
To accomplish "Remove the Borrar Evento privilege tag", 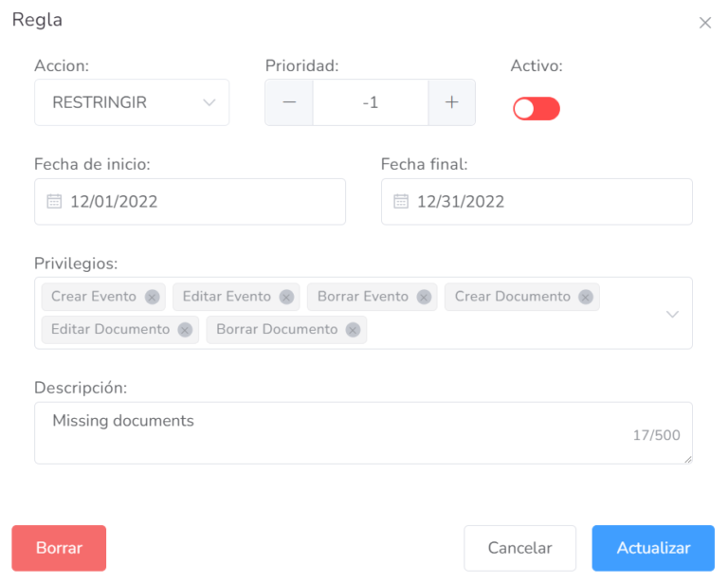I will (424, 297).
